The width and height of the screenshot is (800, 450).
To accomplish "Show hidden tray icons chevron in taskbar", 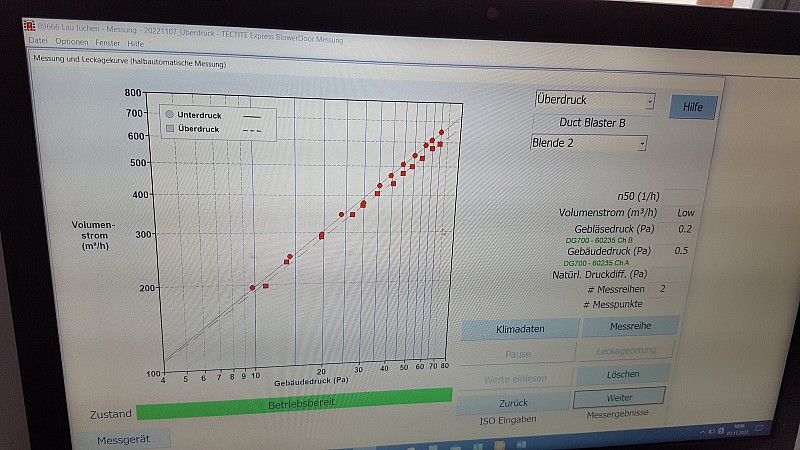I will 703,432.
